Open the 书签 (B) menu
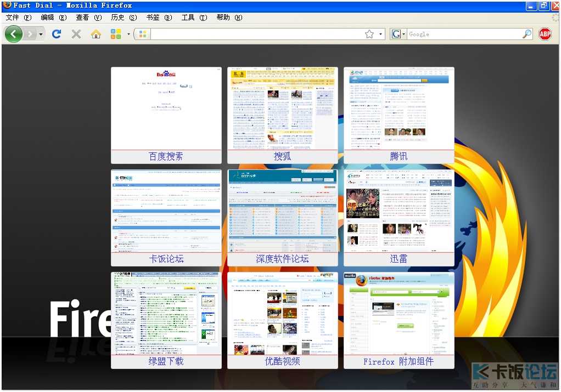Viewport: 561px width, 392px height. (159, 18)
